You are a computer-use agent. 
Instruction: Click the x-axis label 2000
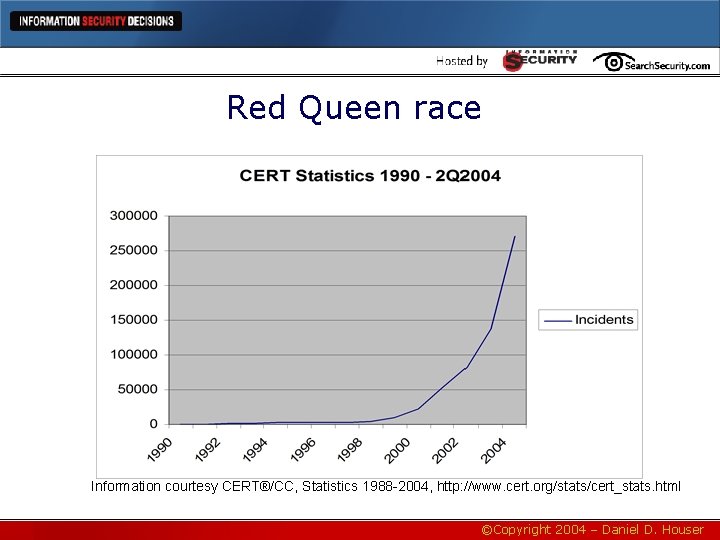[397, 450]
